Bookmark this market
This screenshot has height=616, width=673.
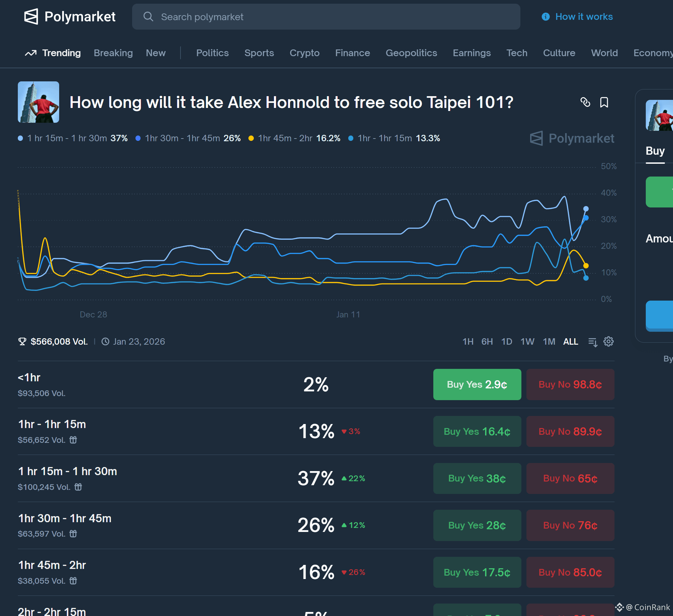point(604,102)
